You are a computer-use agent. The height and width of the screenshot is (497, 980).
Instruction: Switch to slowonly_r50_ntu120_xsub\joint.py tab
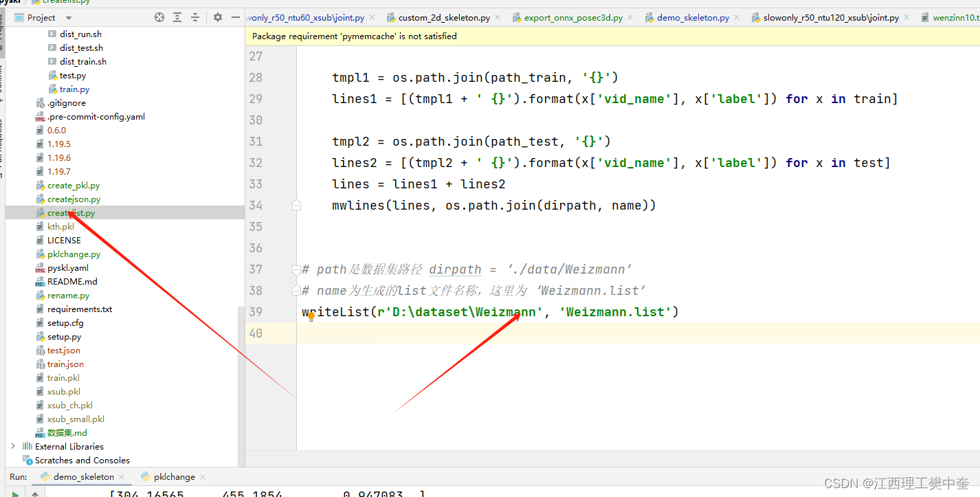click(x=831, y=18)
